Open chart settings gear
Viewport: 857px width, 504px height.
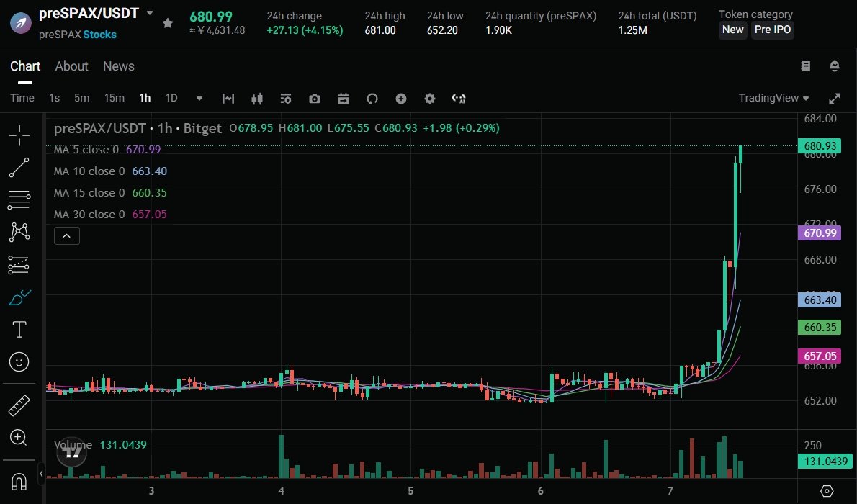430,99
